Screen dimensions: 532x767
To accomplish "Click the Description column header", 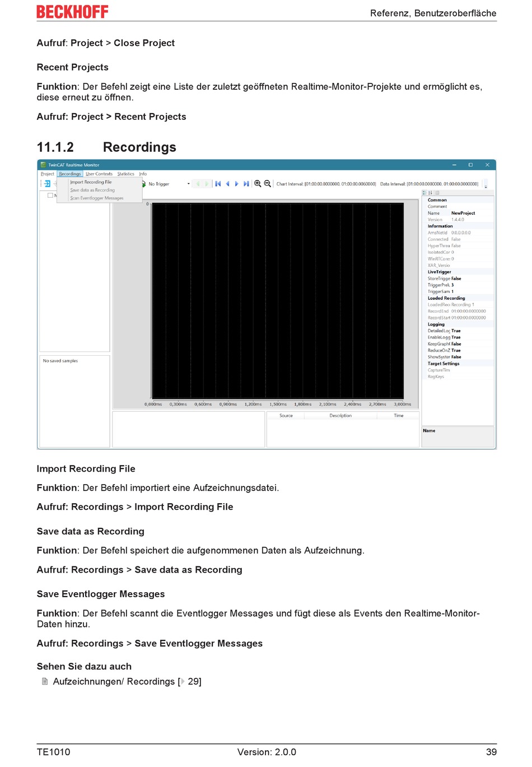I will (340, 416).
